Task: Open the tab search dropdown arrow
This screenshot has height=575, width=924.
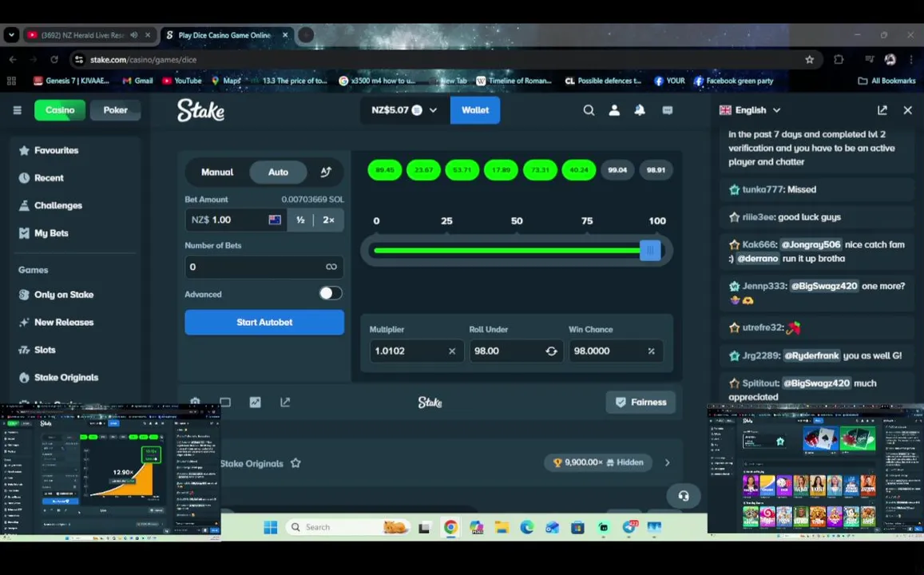Action: (11, 35)
